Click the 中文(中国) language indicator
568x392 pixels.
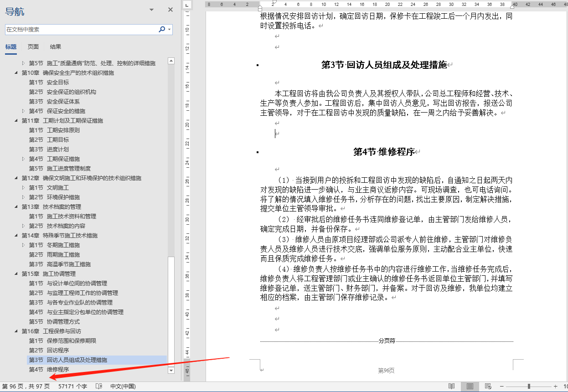[x=124, y=385]
